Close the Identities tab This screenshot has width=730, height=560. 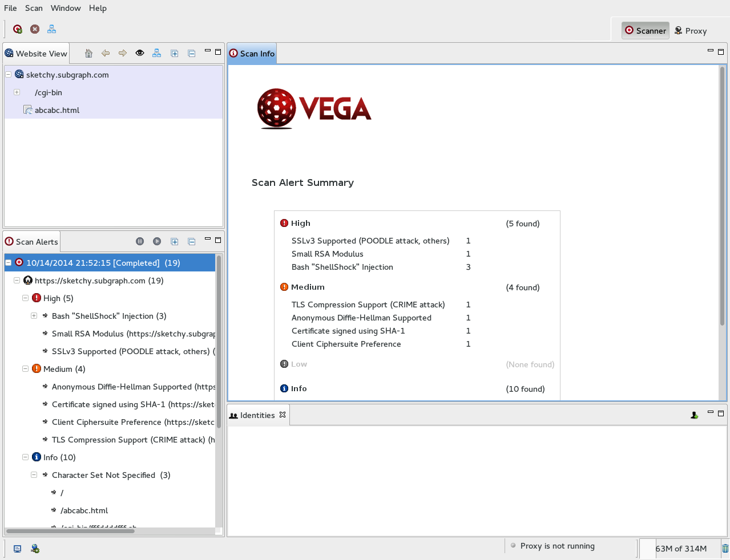(283, 415)
